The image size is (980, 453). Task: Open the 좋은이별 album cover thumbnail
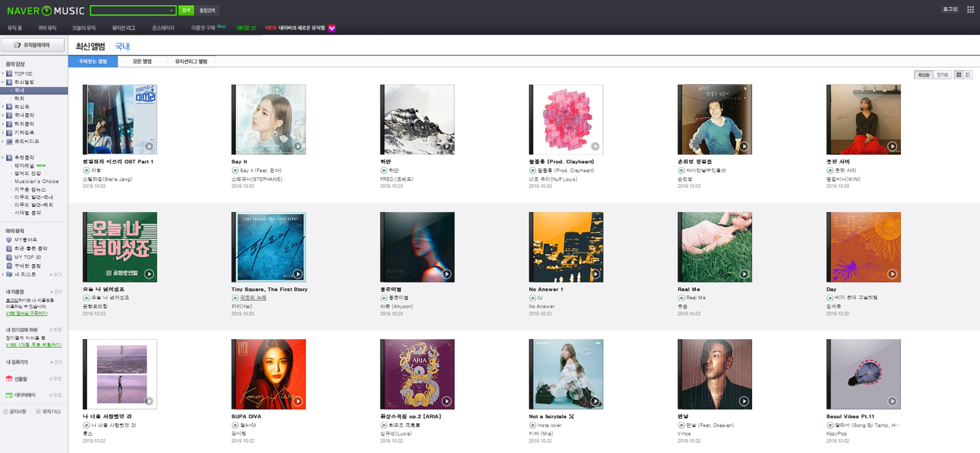pyautogui.click(x=417, y=247)
